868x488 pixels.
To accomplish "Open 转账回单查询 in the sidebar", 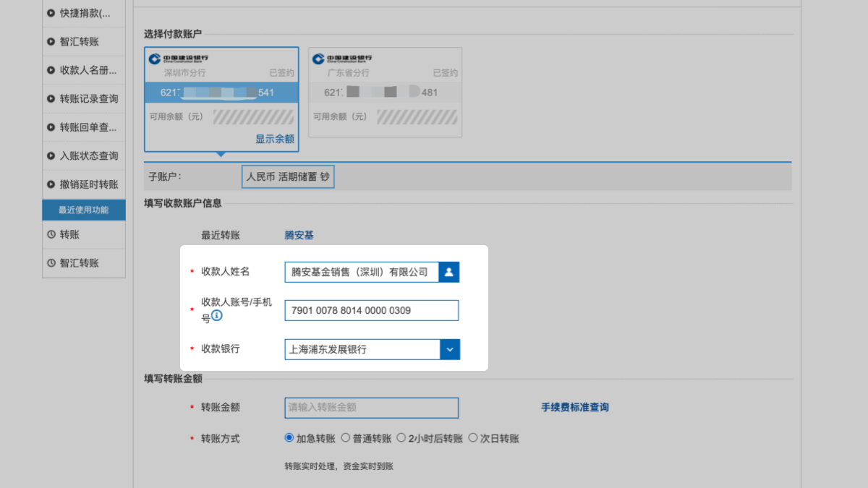I will 88,127.
